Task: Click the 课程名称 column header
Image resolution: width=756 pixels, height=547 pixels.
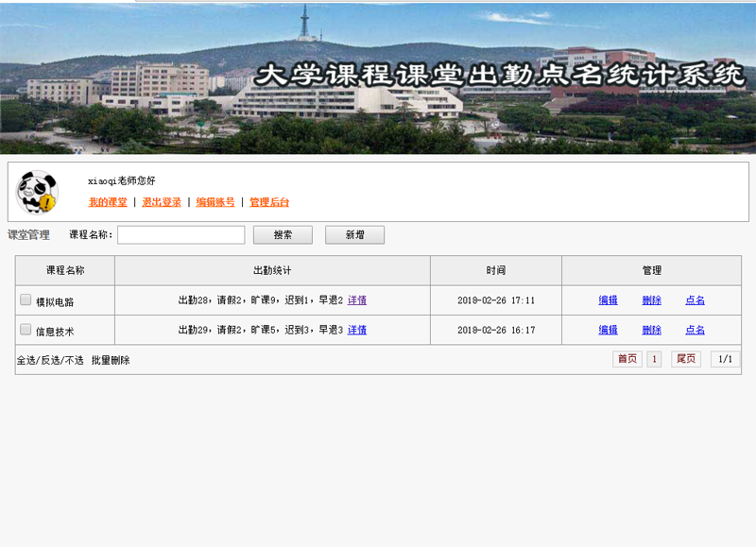Action: point(65,270)
